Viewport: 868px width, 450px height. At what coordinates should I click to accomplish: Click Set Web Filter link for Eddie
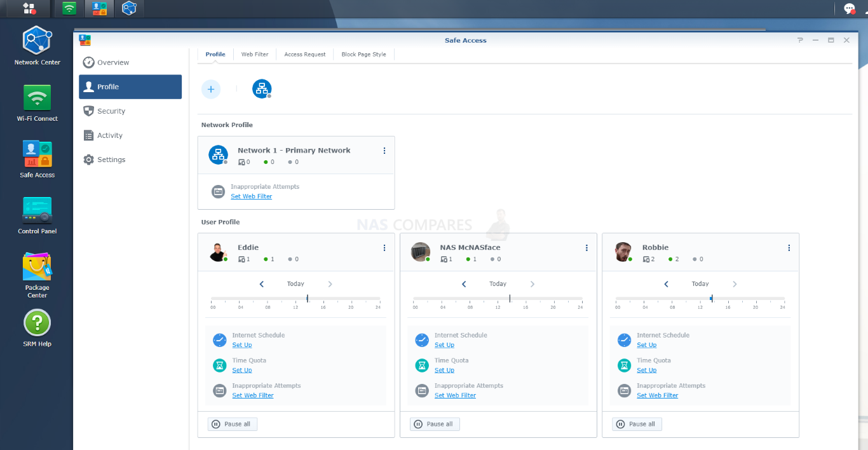pos(253,395)
